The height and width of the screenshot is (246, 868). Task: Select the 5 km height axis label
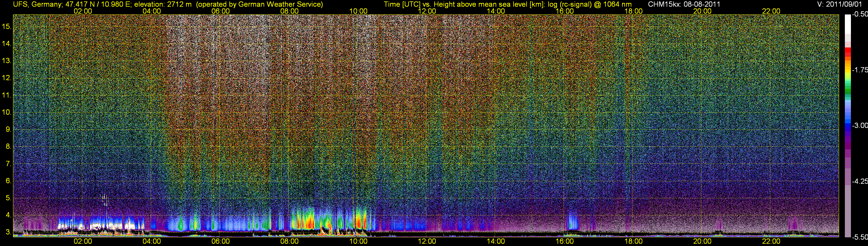(8, 198)
